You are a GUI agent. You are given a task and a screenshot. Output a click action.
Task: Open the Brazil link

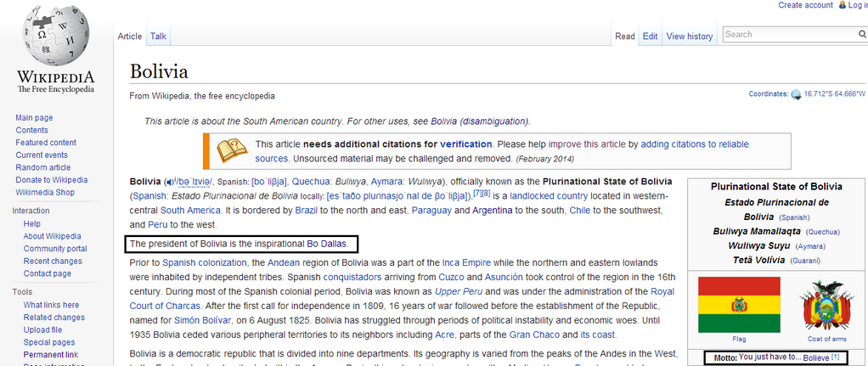pyautogui.click(x=306, y=211)
